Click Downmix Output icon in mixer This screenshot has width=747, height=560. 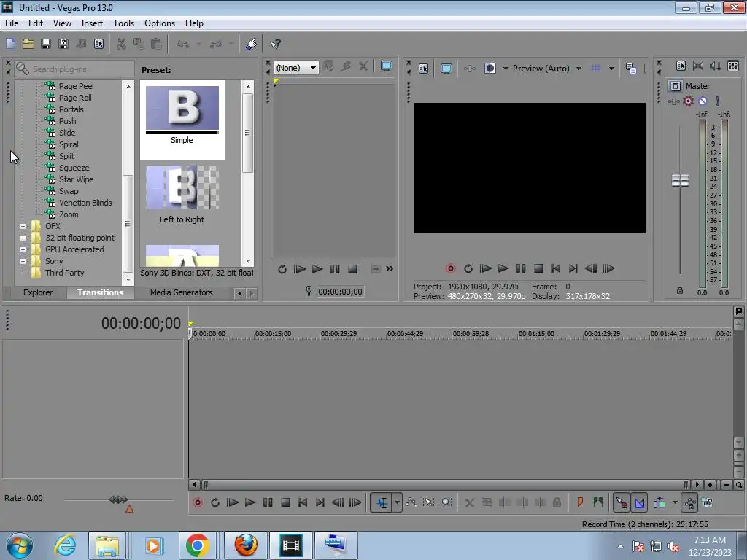click(698, 66)
